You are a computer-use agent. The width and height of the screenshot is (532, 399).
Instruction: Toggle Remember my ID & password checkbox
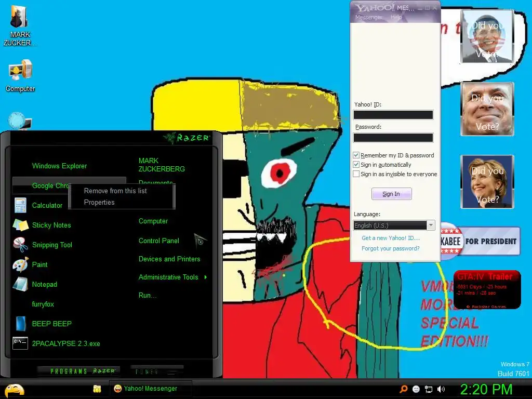[356, 155]
